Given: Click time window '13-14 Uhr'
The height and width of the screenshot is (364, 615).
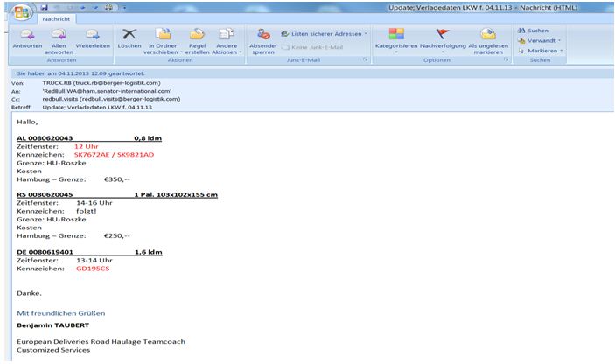Looking at the screenshot, I should point(94,261).
